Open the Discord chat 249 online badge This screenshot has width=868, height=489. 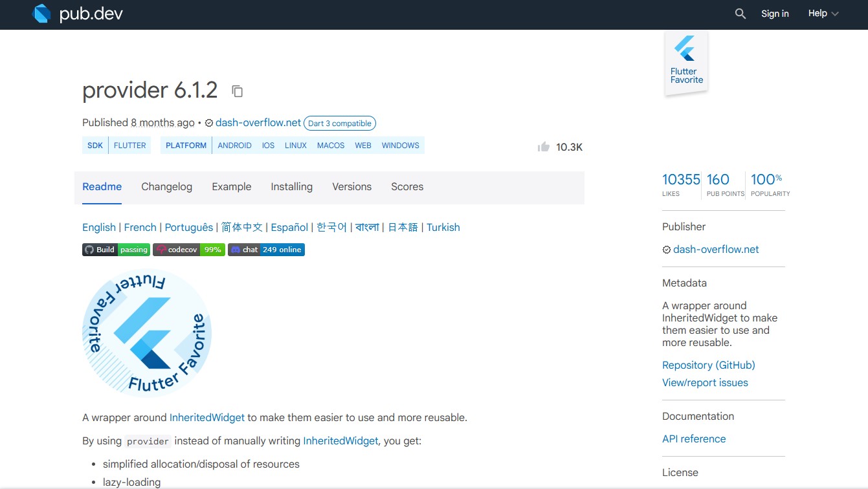tap(266, 250)
